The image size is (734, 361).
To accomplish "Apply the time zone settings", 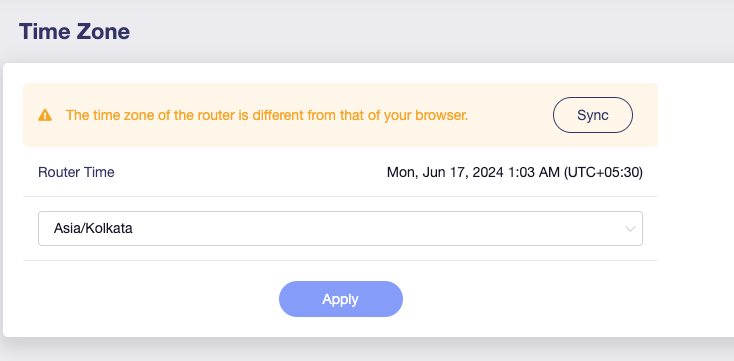I will [x=341, y=299].
